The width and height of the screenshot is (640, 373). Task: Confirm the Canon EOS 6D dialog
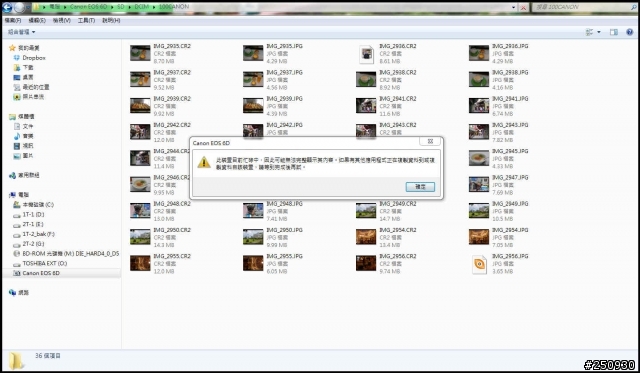coord(420,186)
